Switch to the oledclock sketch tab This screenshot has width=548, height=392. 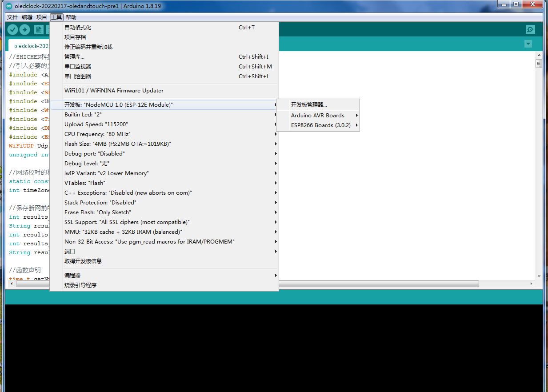pos(30,46)
